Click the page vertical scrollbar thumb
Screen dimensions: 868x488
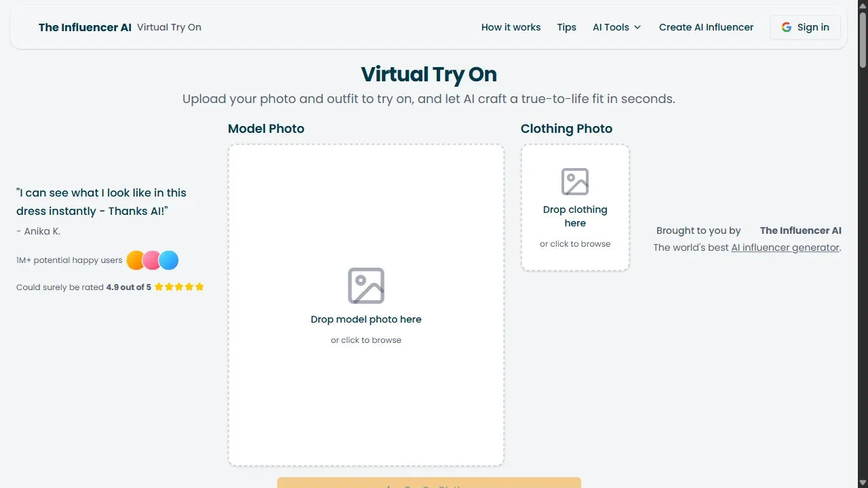pyautogui.click(x=863, y=39)
